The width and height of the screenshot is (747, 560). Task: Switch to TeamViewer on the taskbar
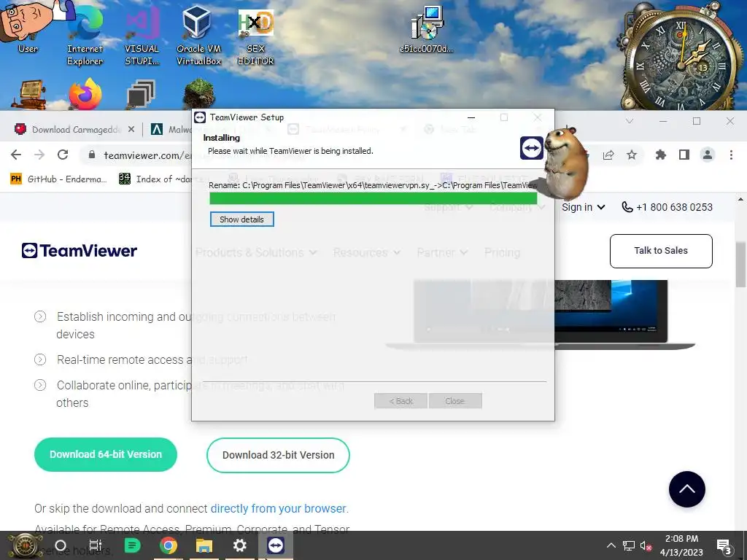(x=276, y=545)
